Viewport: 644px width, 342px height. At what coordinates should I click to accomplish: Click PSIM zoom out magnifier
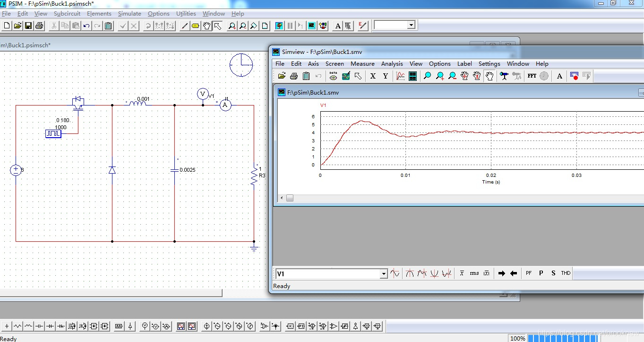tap(243, 26)
